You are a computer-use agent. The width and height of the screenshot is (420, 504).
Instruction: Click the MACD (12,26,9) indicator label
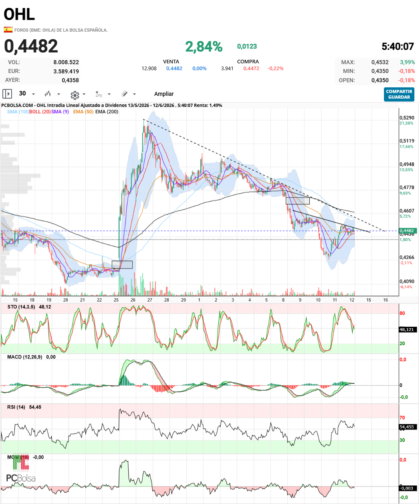pyautogui.click(x=24, y=357)
